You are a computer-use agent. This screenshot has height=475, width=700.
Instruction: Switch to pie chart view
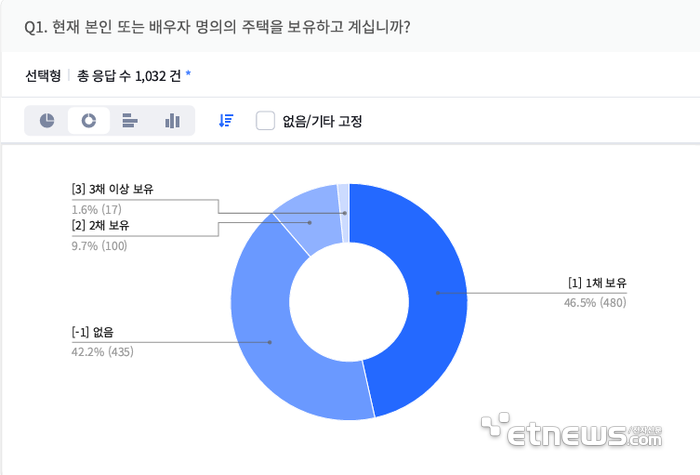click(x=47, y=121)
